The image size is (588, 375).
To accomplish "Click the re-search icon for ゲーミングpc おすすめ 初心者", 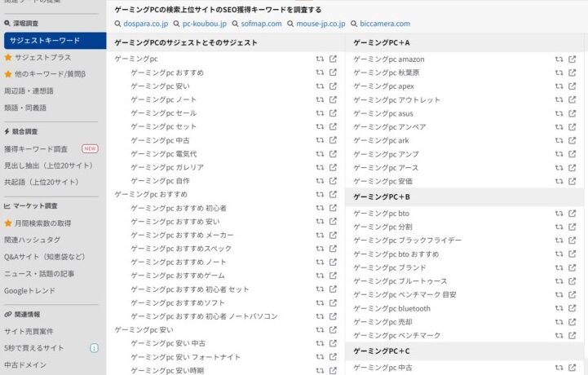I will [320, 208].
